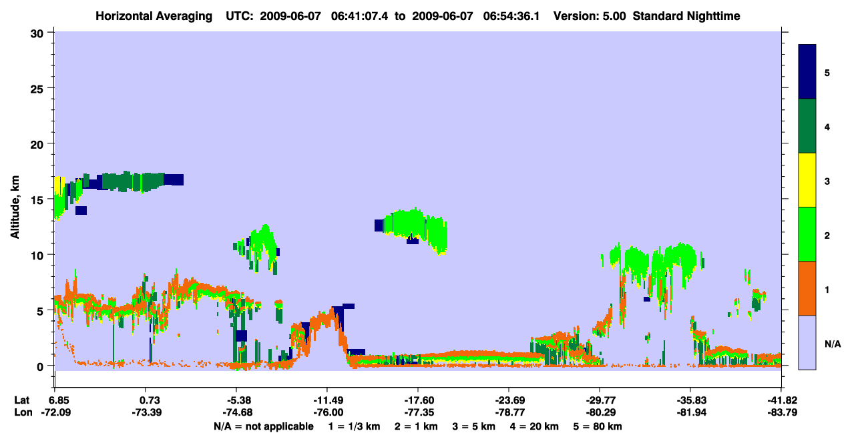Click the y-axis tick label 10
Viewport: 868px width, 445px height.
(39, 255)
